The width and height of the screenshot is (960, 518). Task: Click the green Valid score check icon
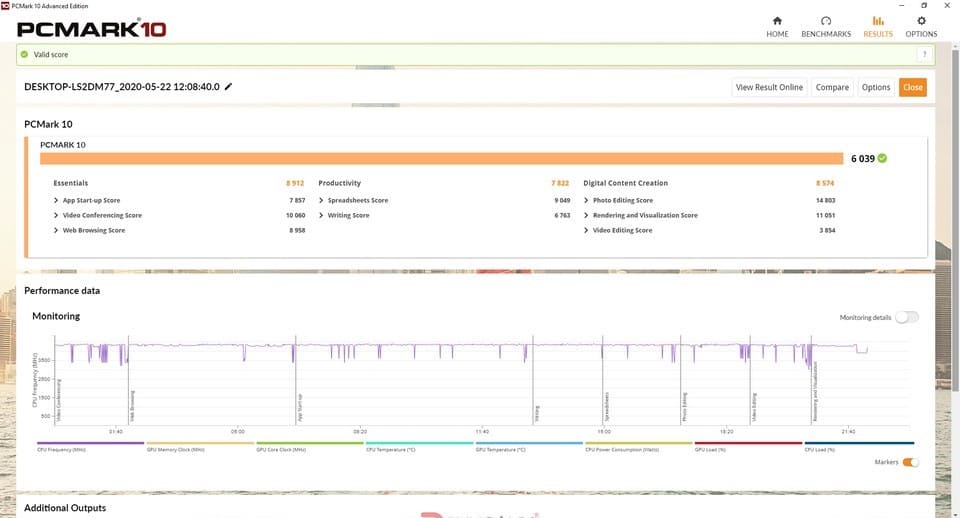[24, 54]
